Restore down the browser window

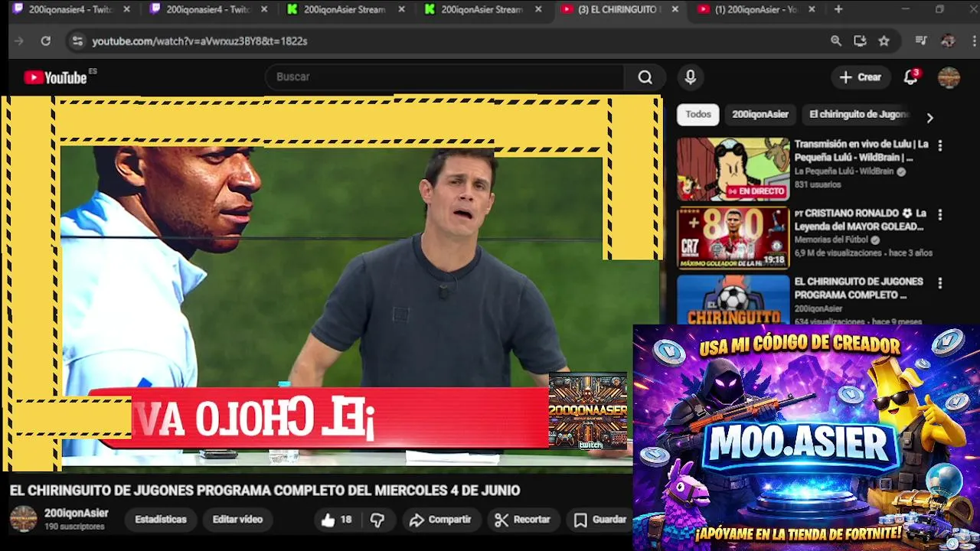pos(939,9)
